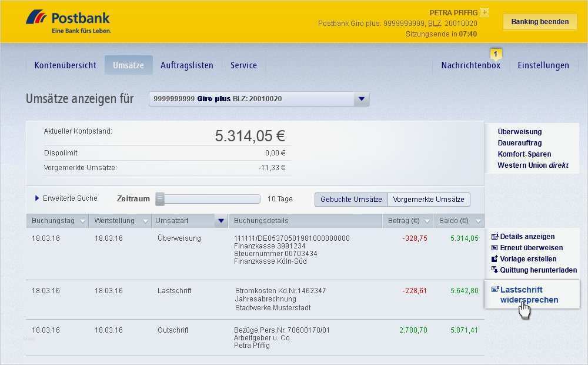End session with Banking beenden button
This screenshot has height=365, width=588.
[x=540, y=22]
